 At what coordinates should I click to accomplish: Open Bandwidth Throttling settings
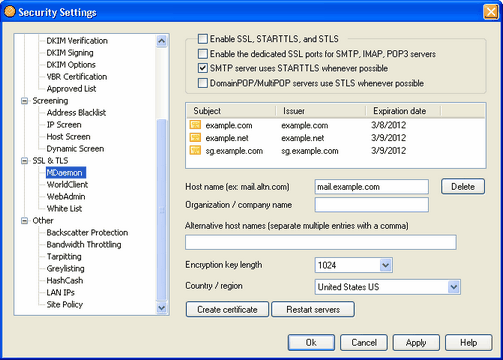84,245
